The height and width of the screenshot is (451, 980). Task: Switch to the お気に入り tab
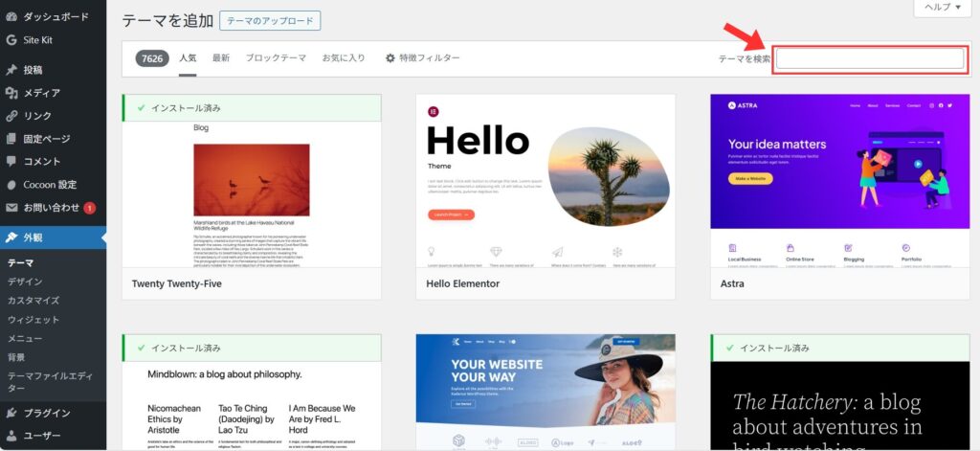pos(344,58)
